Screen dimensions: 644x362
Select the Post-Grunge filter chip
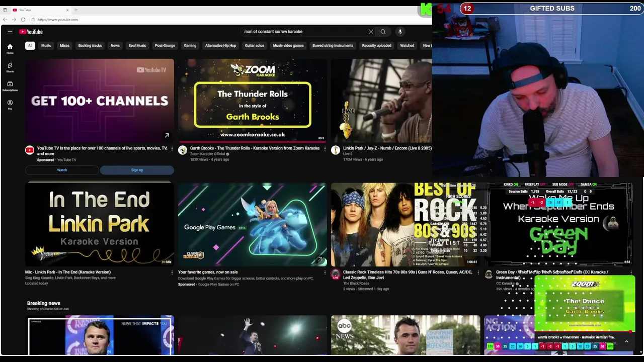tap(165, 46)
